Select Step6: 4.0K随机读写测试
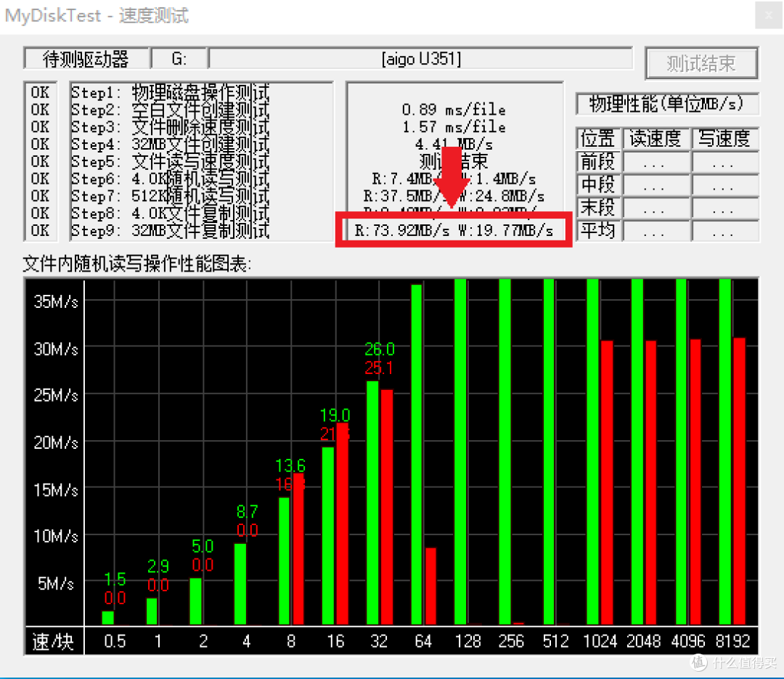This screenshot has height=679, width=784. click(170, 179)
